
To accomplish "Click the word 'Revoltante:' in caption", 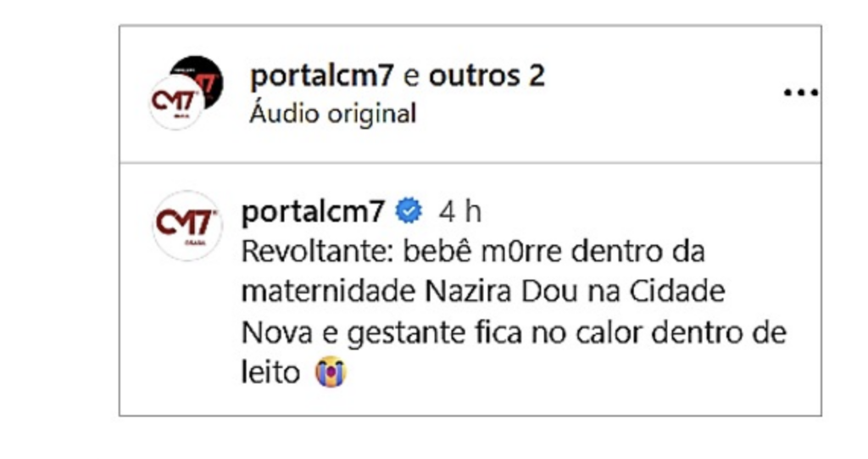I will [x=317, y=251].
